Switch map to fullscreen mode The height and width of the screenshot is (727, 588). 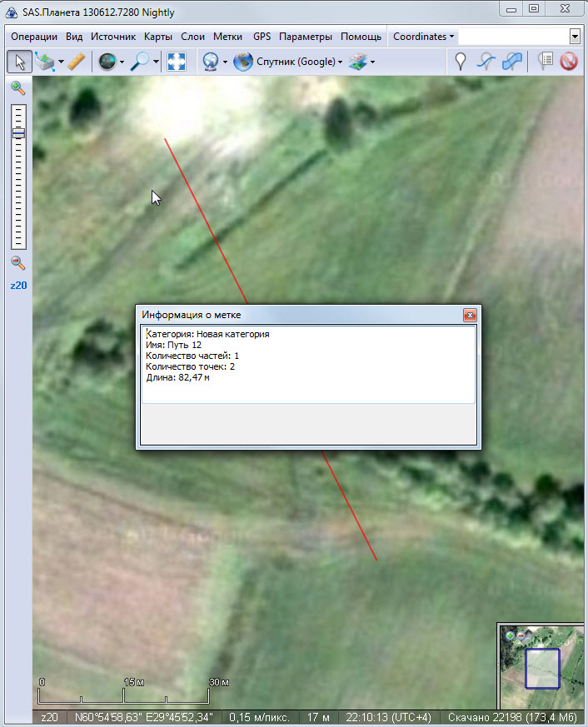[x=176, y=62]
